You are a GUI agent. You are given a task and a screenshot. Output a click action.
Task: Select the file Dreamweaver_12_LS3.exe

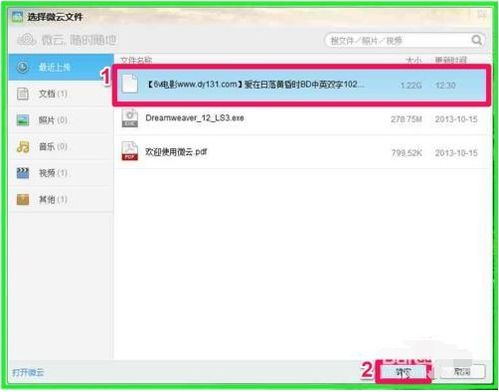pos(302,118)
